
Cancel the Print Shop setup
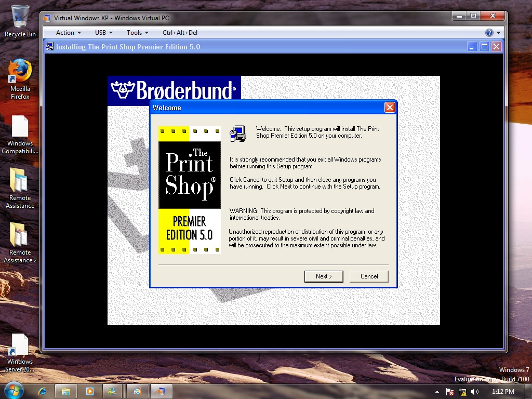click(369, 276)
